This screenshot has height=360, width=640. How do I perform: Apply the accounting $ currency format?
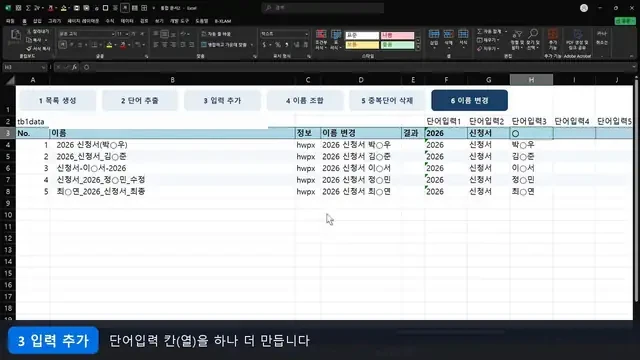click(x=264, y=45)
